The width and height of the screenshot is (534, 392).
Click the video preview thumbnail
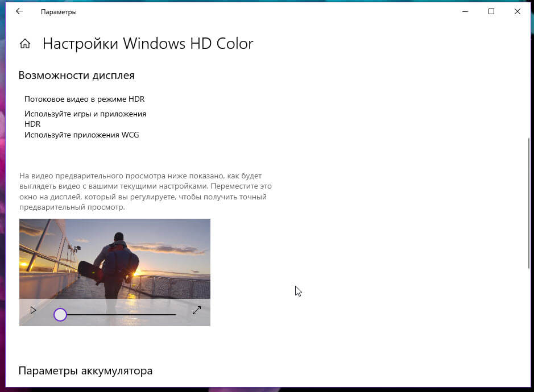(115, 272)
